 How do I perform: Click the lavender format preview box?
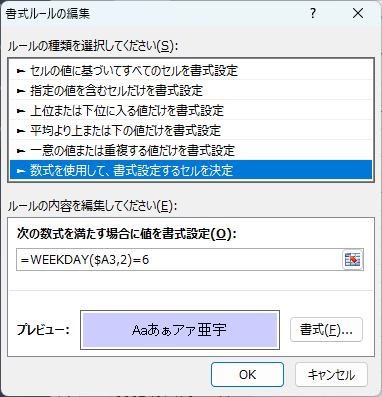point(180,330)
